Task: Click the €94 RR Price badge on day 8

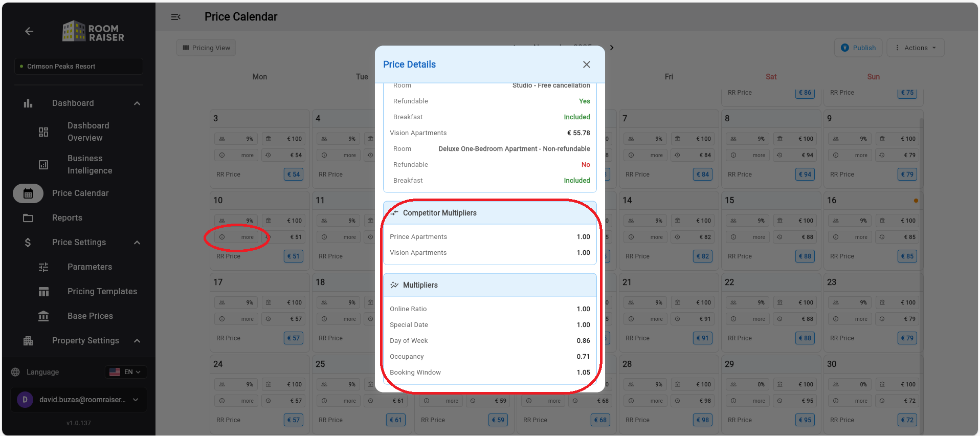Action: (805, 175)
